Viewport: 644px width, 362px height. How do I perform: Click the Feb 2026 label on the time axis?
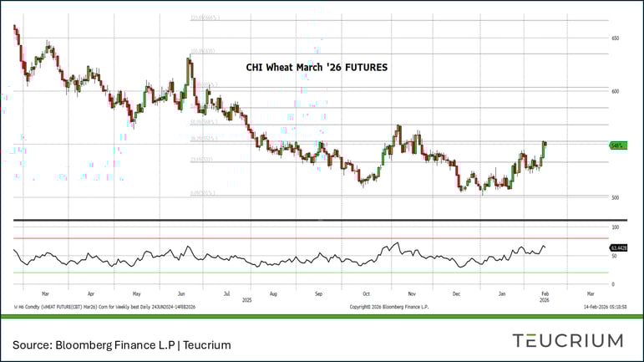click(x=544, y=293)
